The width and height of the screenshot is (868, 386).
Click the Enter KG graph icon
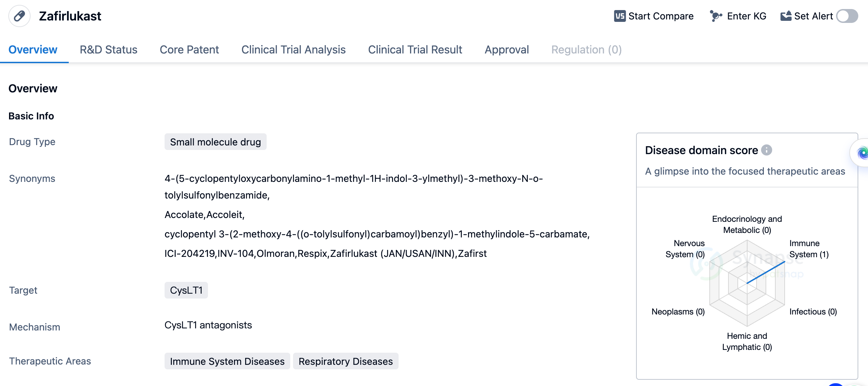click(716, 16)
